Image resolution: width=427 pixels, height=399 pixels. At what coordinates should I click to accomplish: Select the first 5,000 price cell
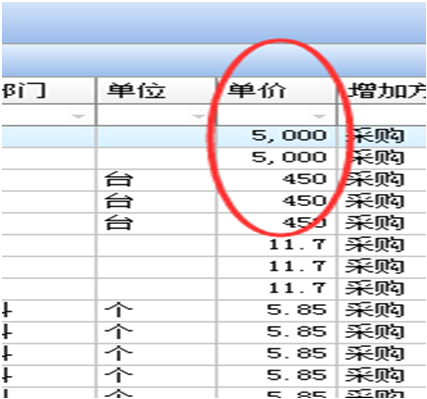coord(277,136)
